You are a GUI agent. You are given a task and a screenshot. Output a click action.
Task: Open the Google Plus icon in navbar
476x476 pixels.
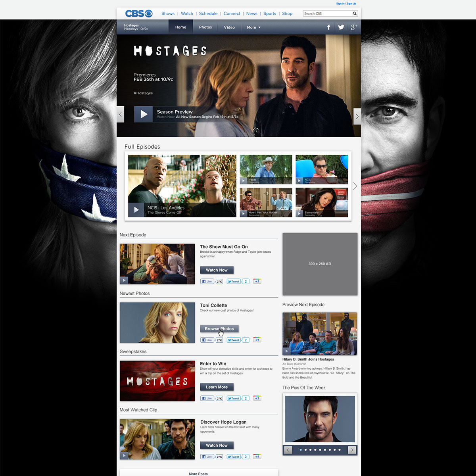click(x=354, y=27)
